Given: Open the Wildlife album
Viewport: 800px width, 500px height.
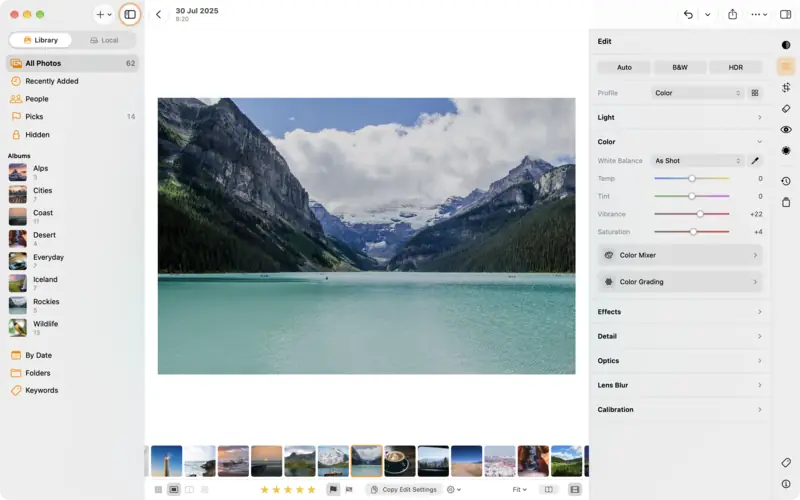Looking at the screenshot, I should (72, 328).
